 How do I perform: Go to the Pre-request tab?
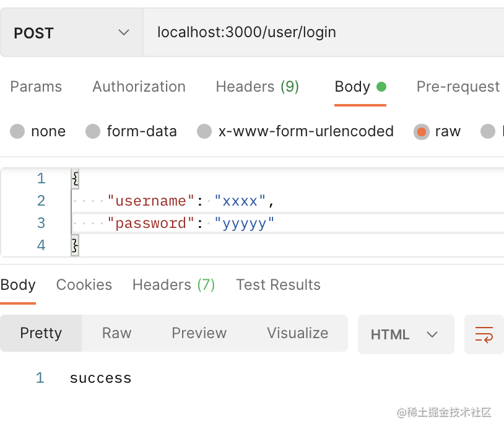pyautogui.click(x=458, y=87)
